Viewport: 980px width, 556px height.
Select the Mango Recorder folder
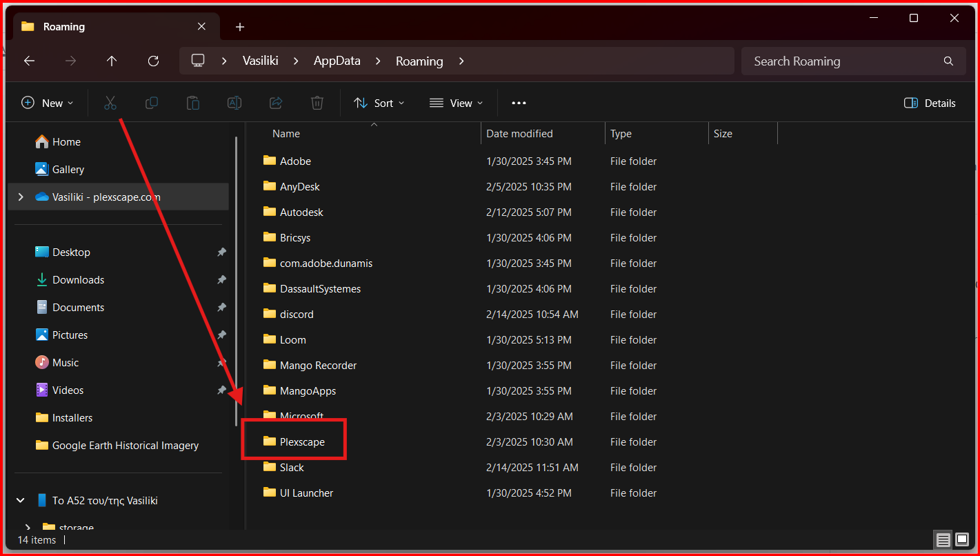pos(310,365)
